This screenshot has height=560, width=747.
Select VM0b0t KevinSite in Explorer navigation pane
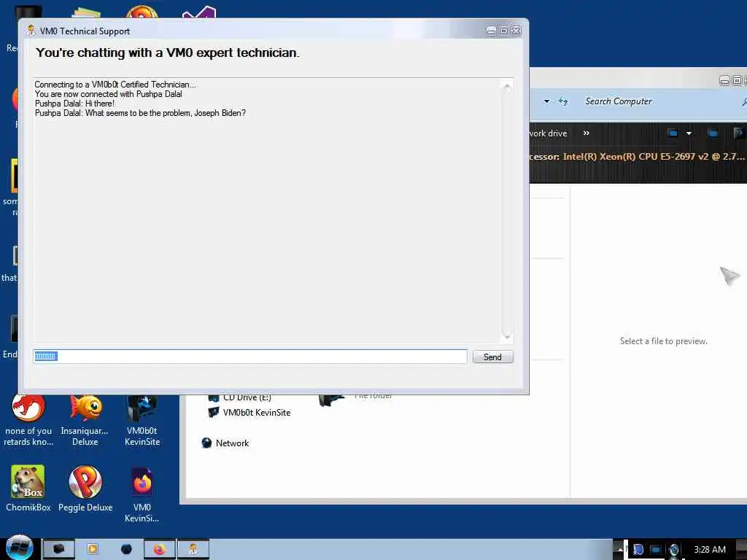tap(249, 413)
